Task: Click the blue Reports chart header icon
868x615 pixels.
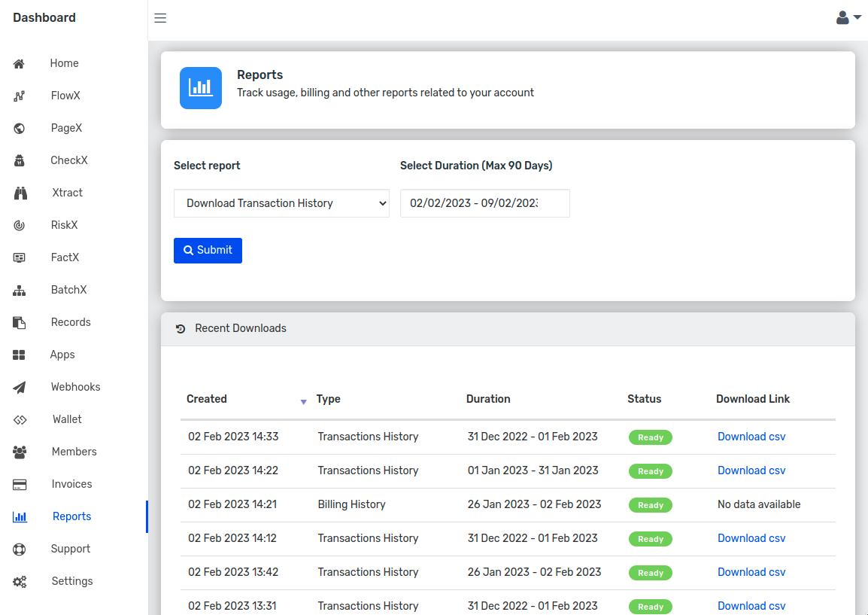Action: [x=200, y=88]
